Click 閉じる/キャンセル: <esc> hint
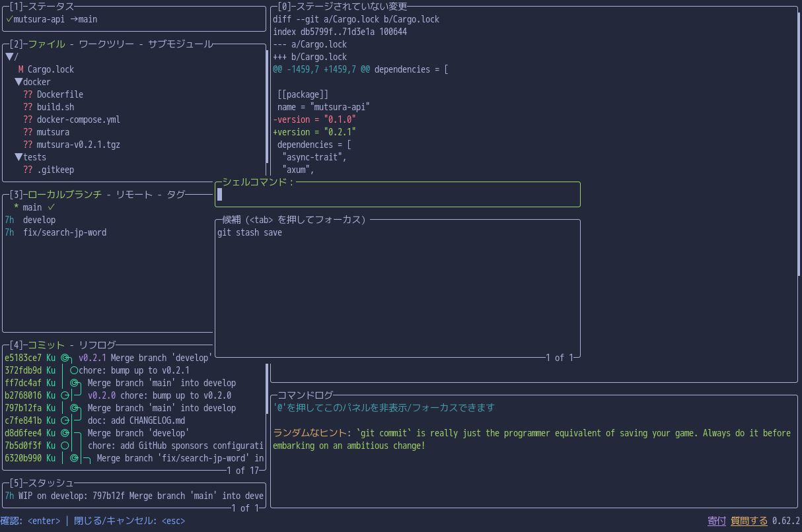Image resolution: width=802 pixels, height=532 pixels. point(129,521)
